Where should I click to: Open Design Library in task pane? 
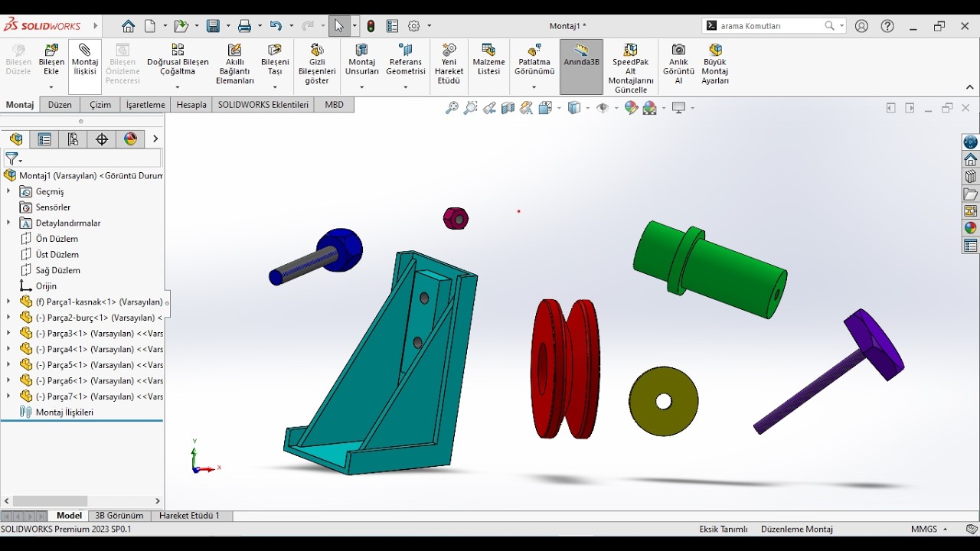click(x=971, y=177)
